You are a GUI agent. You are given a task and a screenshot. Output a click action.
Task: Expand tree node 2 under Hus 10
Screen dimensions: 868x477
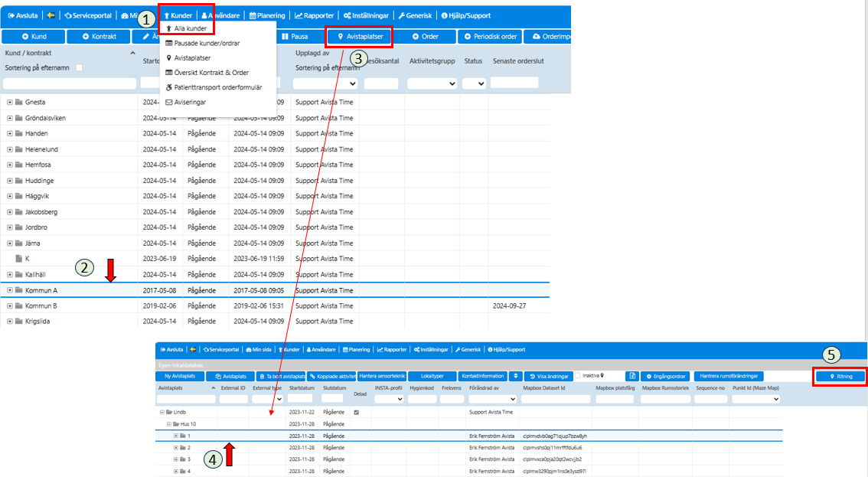176,448
